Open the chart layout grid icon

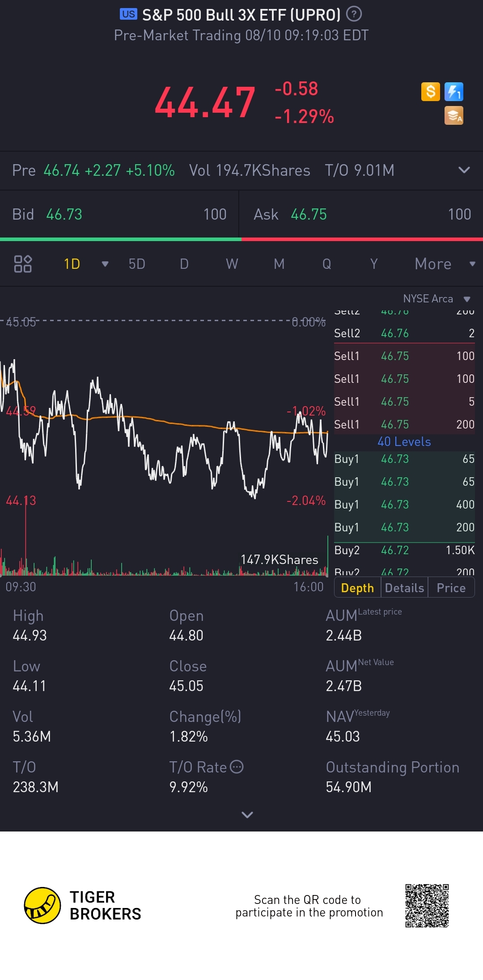(x=23, y=264)
